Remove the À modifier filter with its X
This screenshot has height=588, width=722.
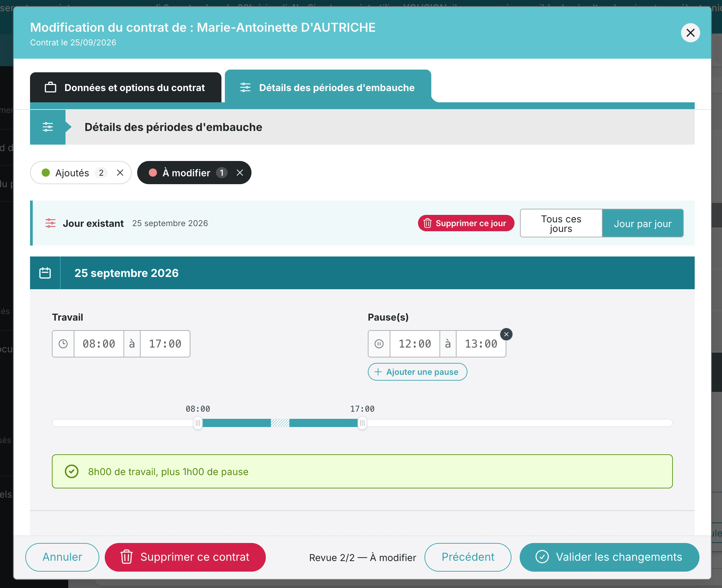tap(240, 173)
